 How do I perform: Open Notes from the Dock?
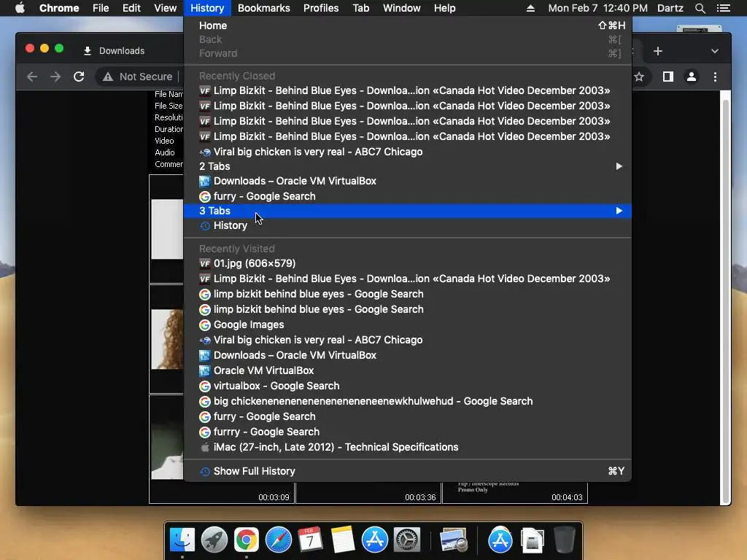(x=343, y=540)
